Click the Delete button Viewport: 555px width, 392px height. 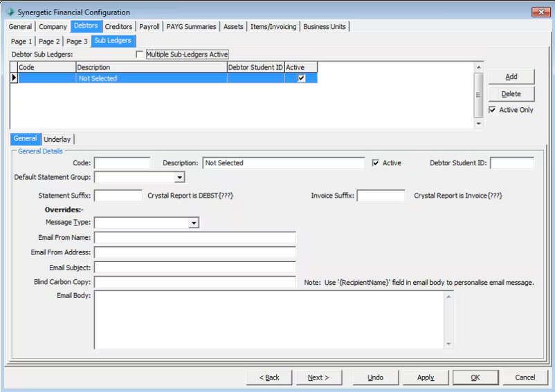pos(511,94)
